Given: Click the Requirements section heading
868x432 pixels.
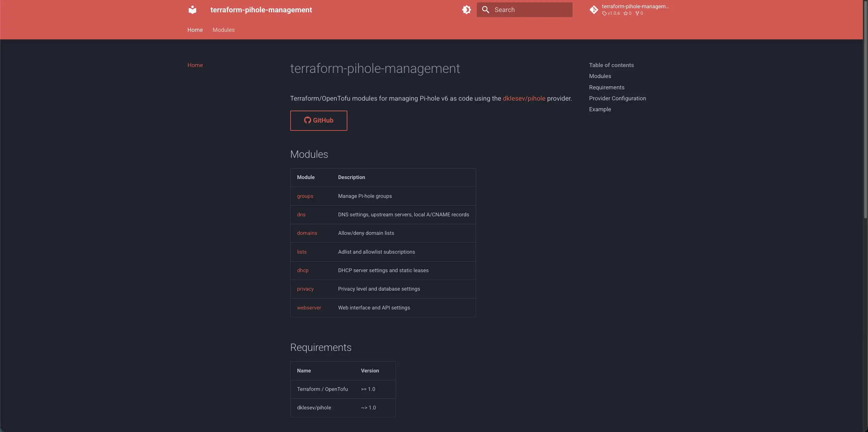Looking at the screenshot, I should coord(321,347).
